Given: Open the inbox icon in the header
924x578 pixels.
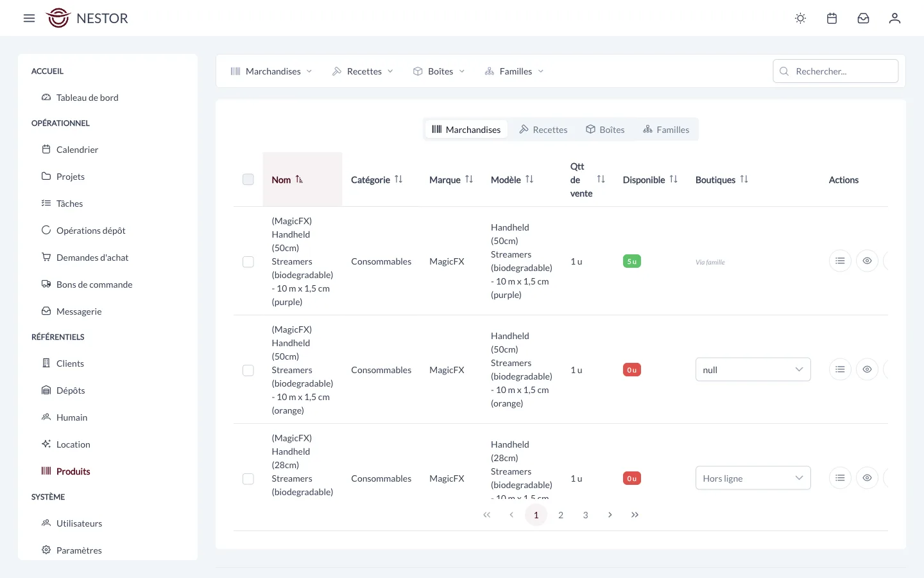Looking at the screenshot, I should (863, 18).
